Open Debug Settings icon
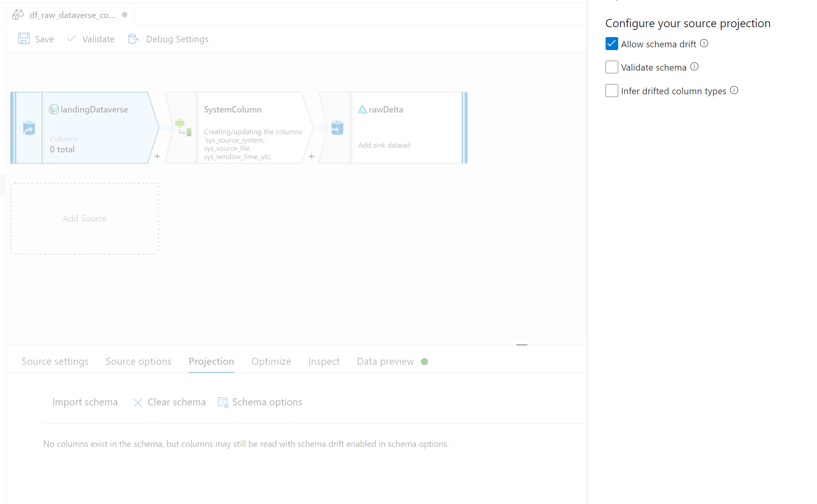 pyautogui.click(x=133, y=39)
